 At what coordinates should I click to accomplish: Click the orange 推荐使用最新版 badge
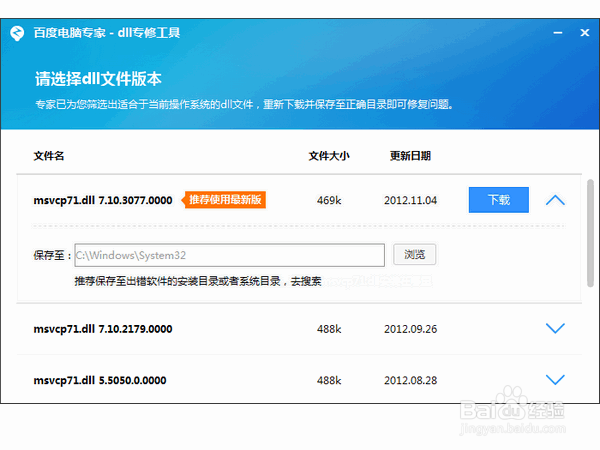(224, 200)
